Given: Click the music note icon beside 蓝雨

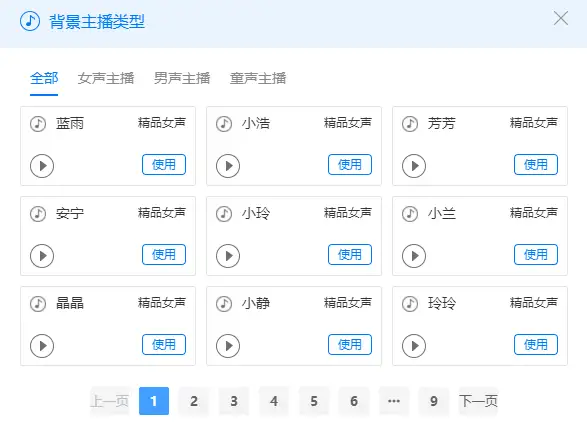Looking at the screenshot, I should 38,124.
